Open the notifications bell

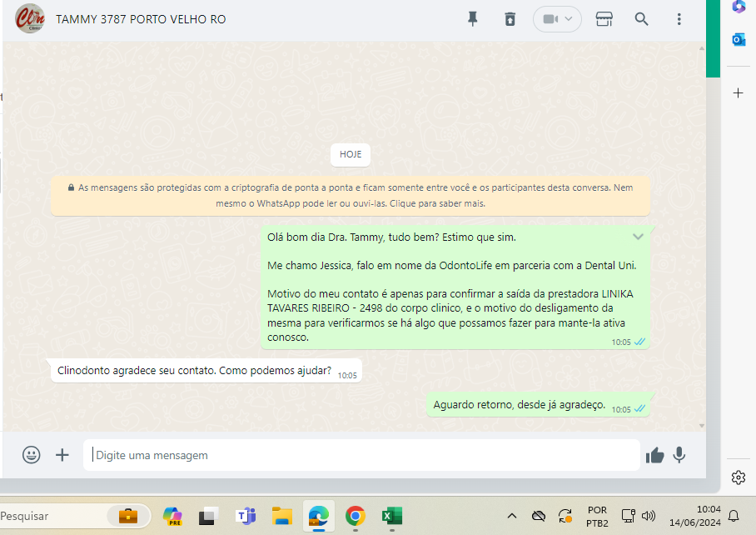pos(734,516)
